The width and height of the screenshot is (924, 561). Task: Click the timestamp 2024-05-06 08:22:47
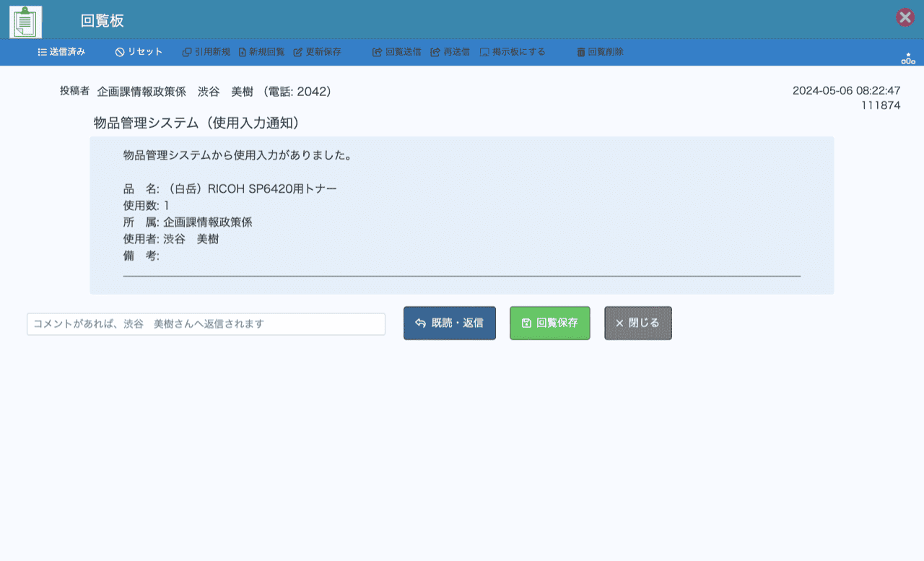pyautogui.click(x=846, y=91)
